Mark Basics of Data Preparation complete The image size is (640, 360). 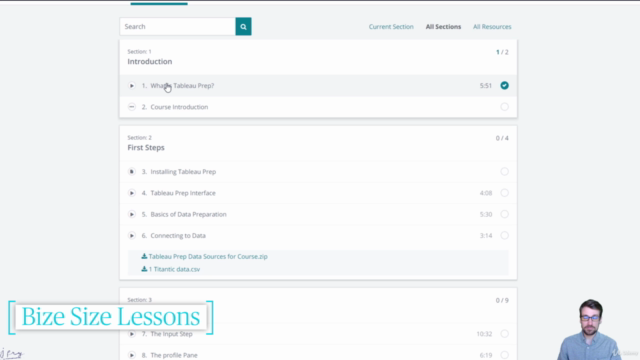[504, 214]
